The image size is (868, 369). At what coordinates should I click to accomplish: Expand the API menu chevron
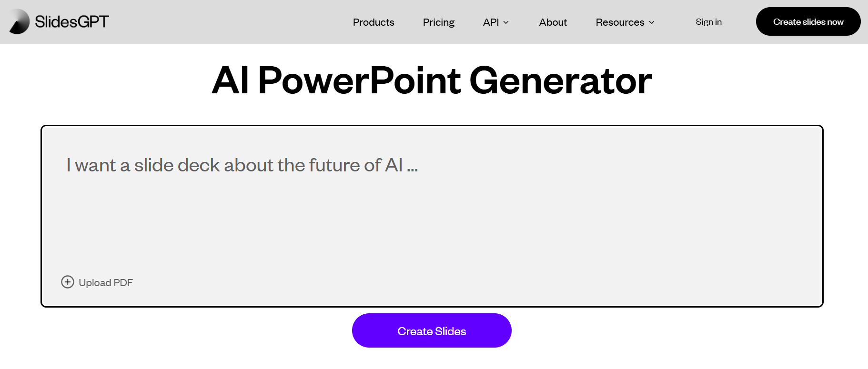click(506, 22)
